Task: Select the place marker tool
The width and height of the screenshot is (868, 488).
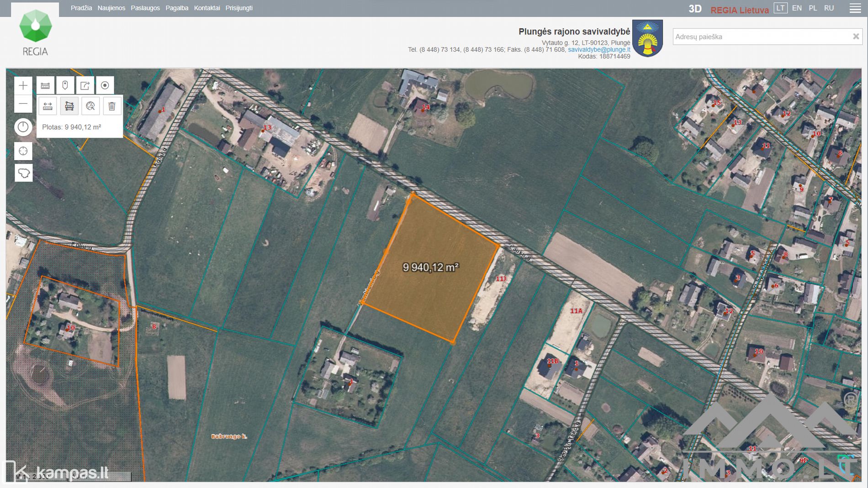Action: (65, 85)
